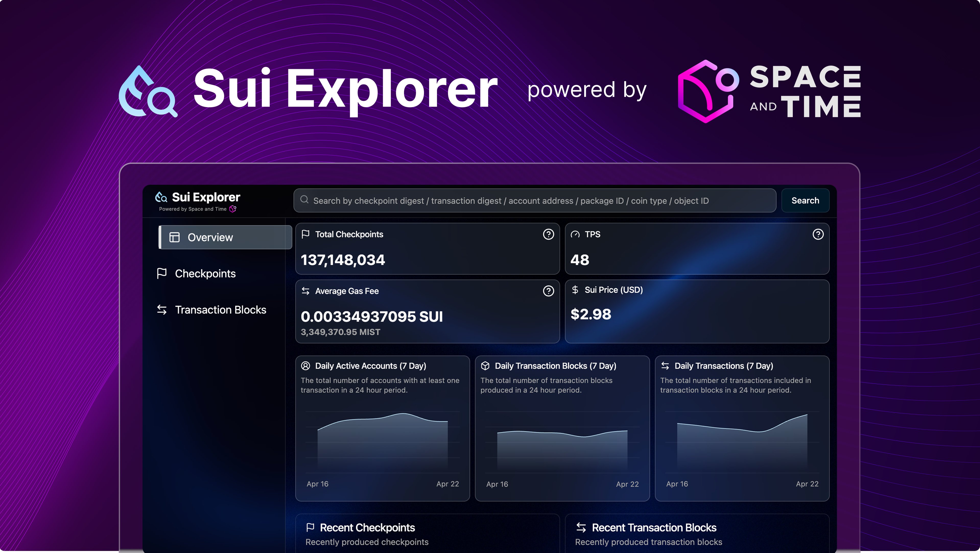Click the Sui Explorer title in app header
The image size is (980, 553).
coord(206,197)
